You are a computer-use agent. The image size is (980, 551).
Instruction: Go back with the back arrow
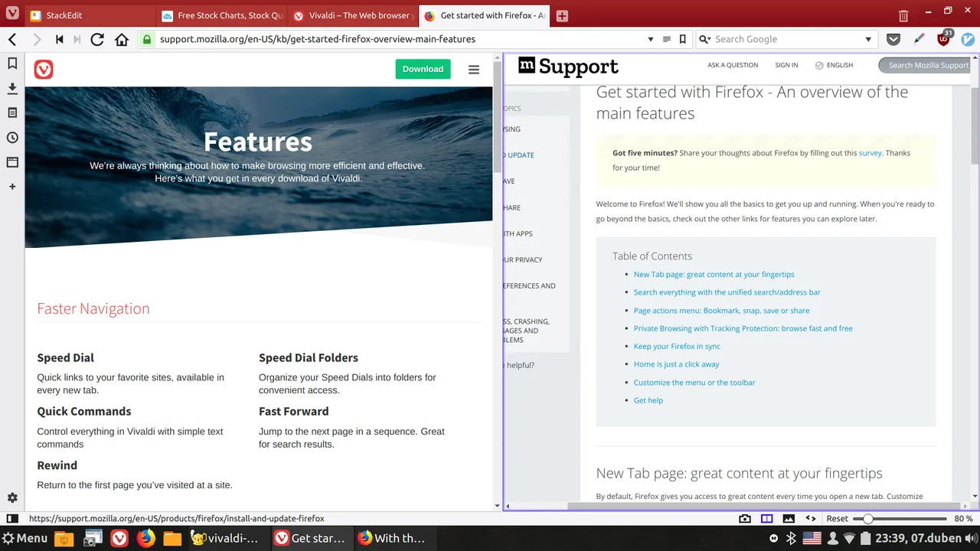click(x=12, y=39)
